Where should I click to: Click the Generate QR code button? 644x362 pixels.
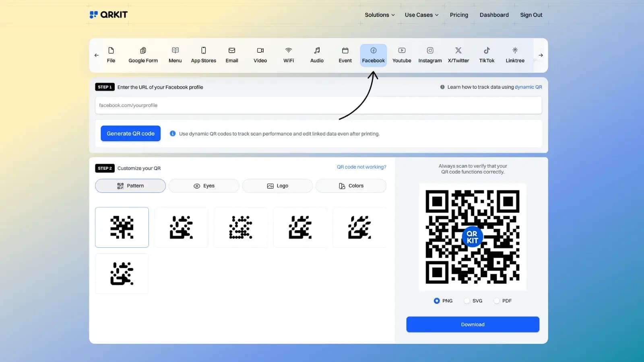130,133
